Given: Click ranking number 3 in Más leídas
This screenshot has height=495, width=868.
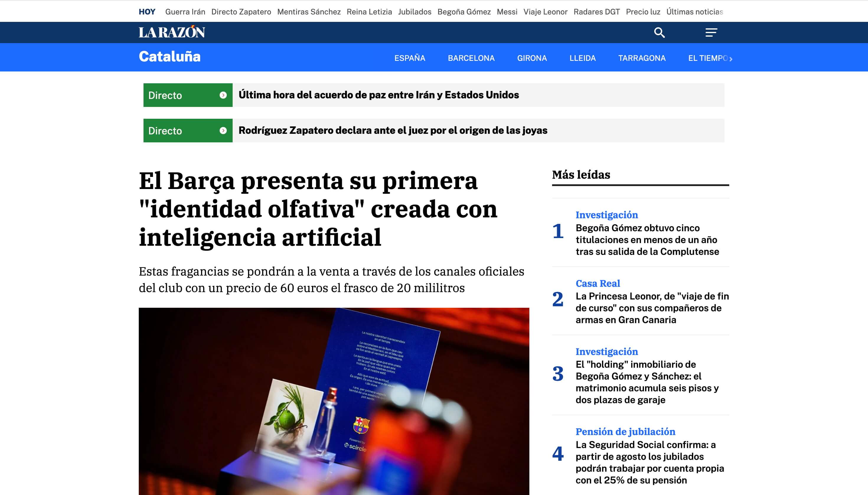Looking at the screenshot, I should 558,374.
